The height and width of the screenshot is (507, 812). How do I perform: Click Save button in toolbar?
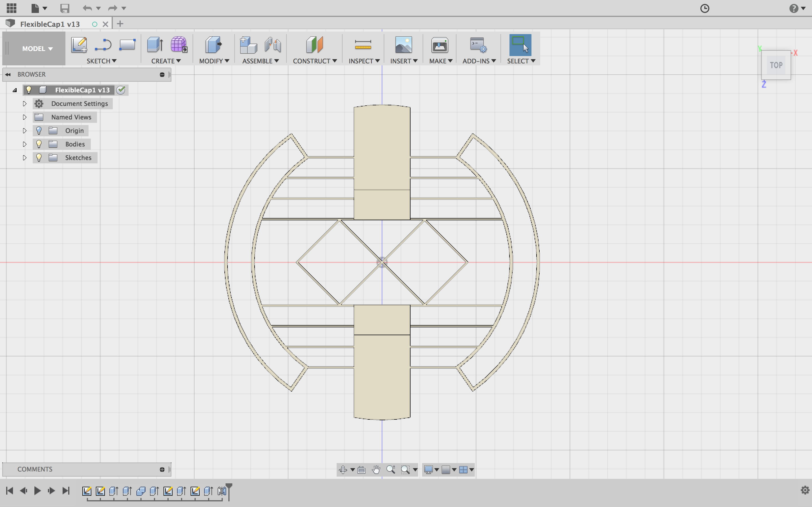point(64,8)
